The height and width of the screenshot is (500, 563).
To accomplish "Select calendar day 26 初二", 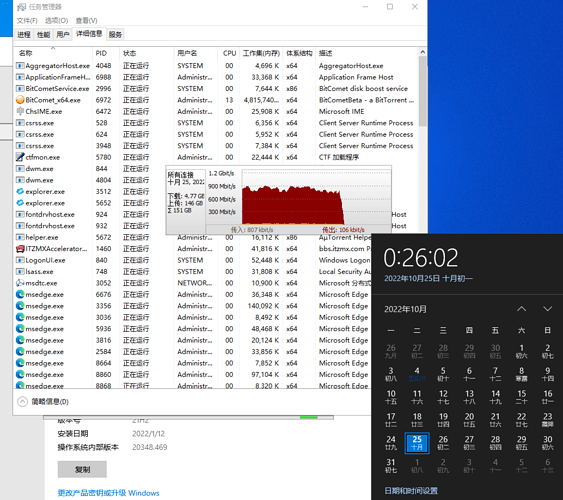I will pos(443,443).
